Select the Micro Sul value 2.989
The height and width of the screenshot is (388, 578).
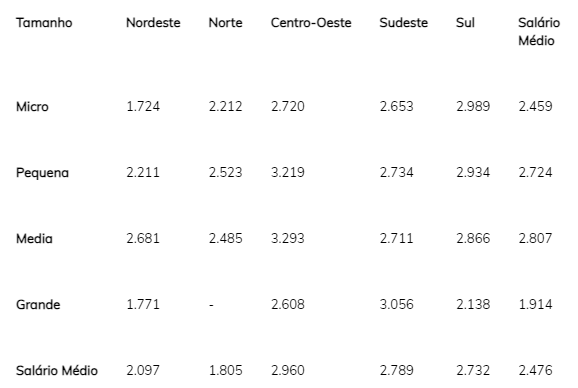coord(473,107)
